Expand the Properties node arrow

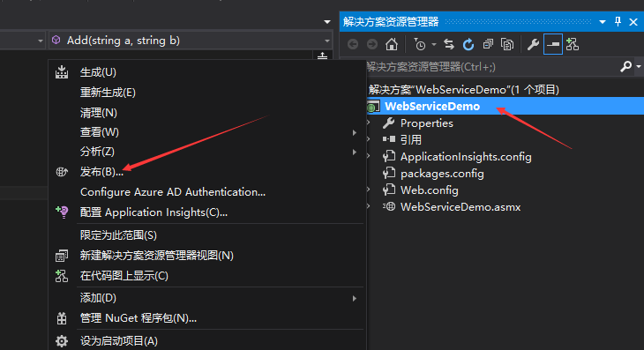tap(369, 123)
